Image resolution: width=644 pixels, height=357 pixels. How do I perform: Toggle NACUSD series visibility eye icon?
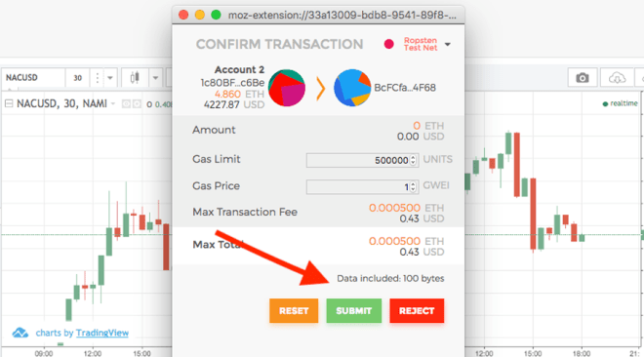tap(126, 104)
